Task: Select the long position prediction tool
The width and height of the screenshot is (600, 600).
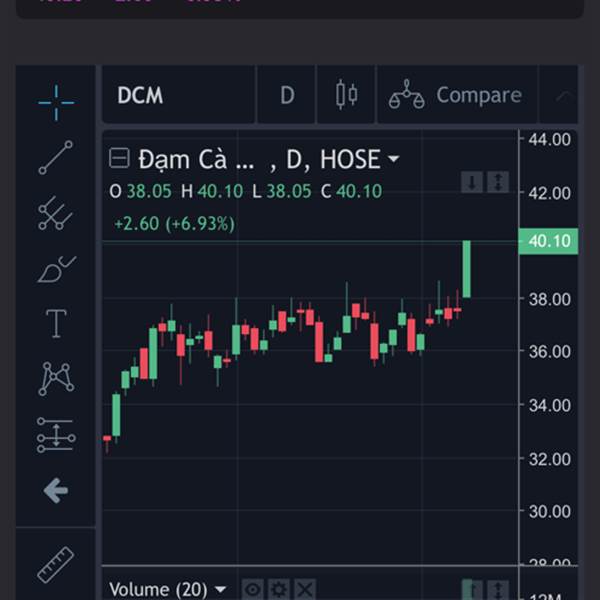Action: click(56, 435)
